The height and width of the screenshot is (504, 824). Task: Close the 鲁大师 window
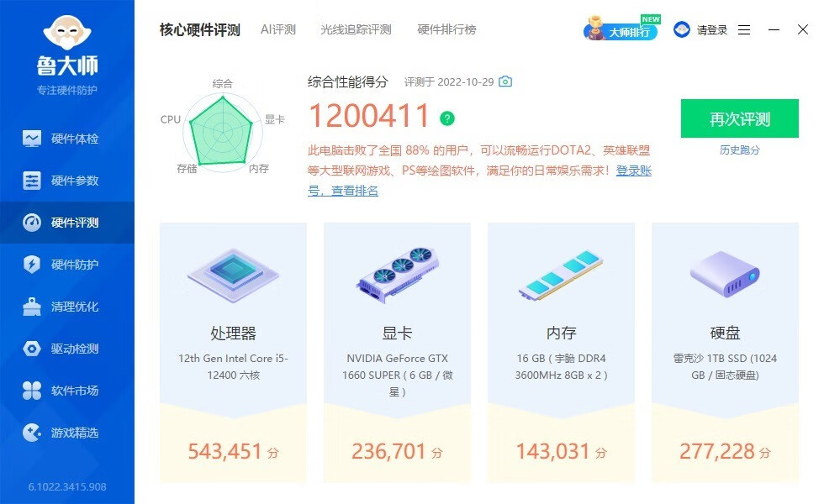[x=802, y=29]
